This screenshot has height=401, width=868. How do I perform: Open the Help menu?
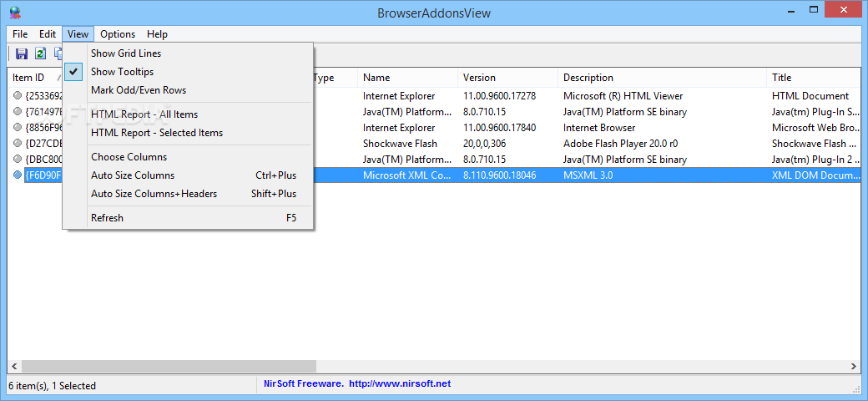pyautogui.click(x=157, y=33)
